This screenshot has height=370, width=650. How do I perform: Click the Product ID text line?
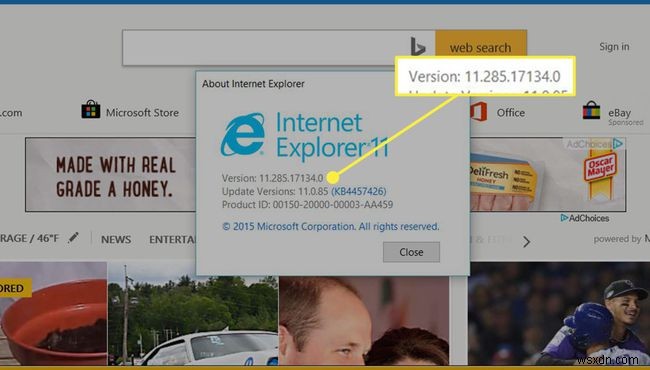tap(307, 204)
